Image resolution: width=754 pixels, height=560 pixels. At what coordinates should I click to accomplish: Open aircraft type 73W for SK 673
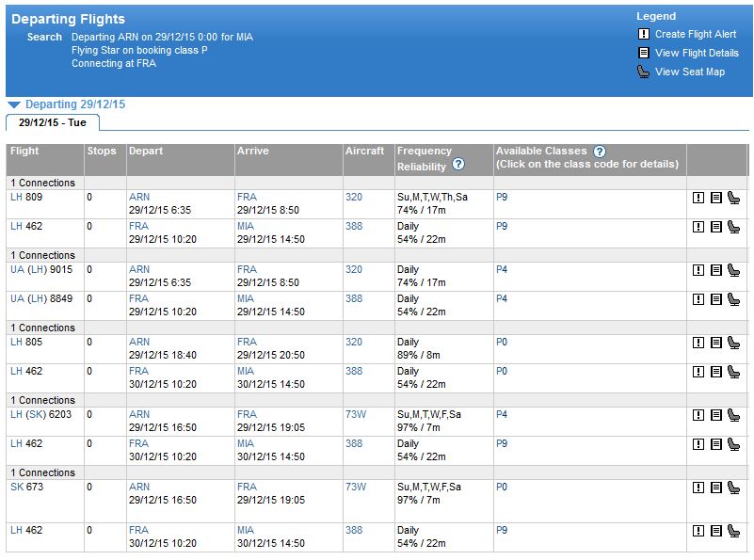click(x=355, y=488)
